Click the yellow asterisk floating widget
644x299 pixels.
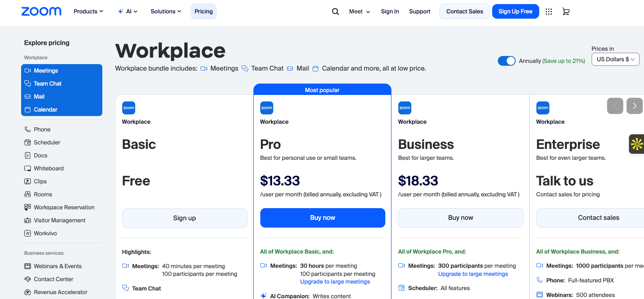point(637,144)
